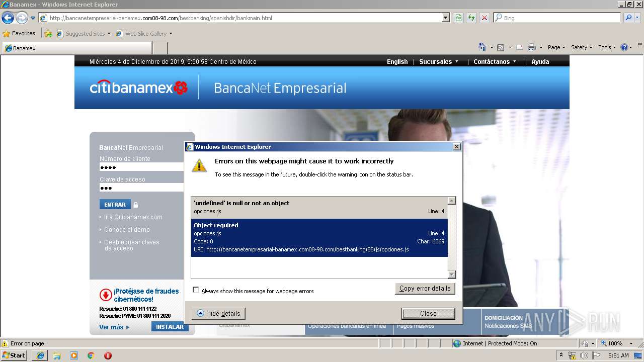Click into the browser address bar URL
This screenshot has height=362, width=644.
tap(245, 18)
